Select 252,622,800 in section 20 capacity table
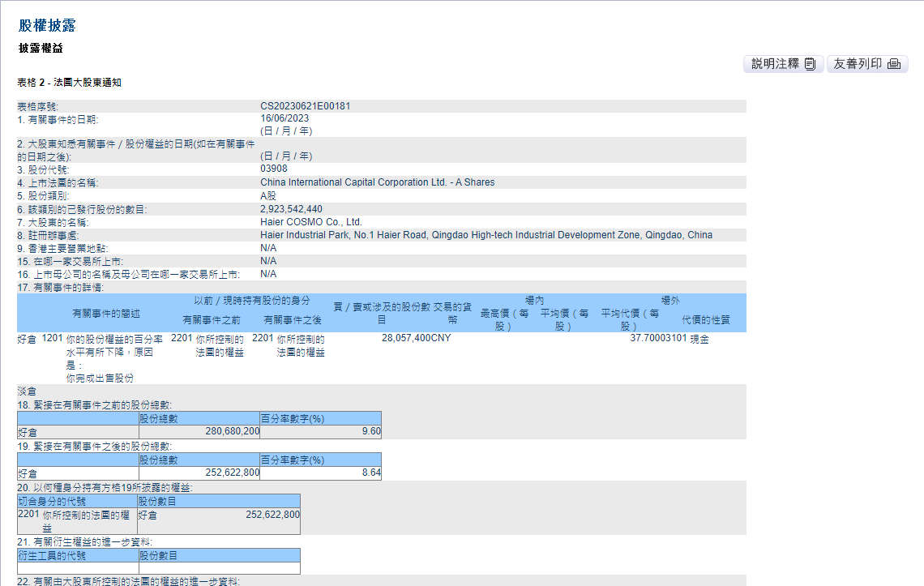This screenshot has height=586, width=924. tap(273, 515)
